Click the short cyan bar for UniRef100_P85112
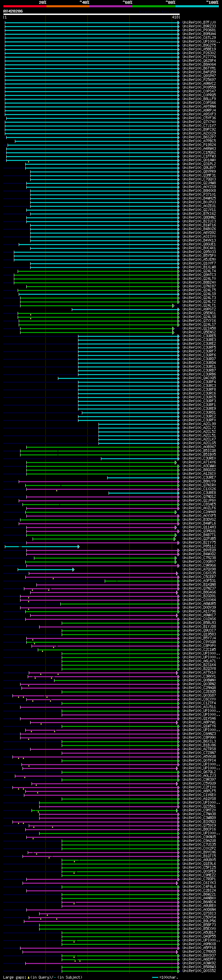This screenshot has height=980, width=222. pyautogui.click(x=42, y=547)
